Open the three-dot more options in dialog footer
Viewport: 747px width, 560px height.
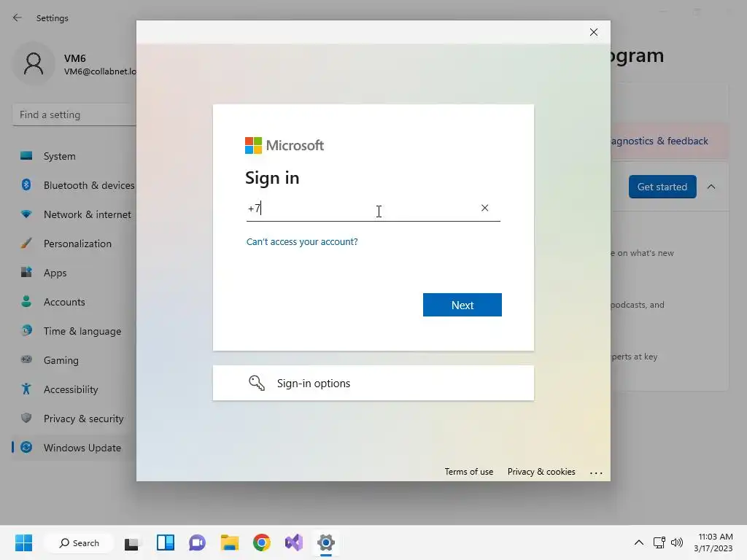596,472
